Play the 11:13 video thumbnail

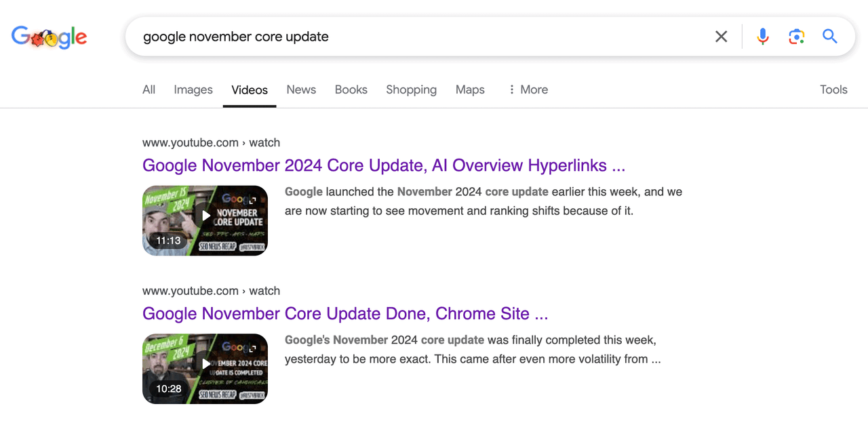pyautogui.click(x=205, y=220)
